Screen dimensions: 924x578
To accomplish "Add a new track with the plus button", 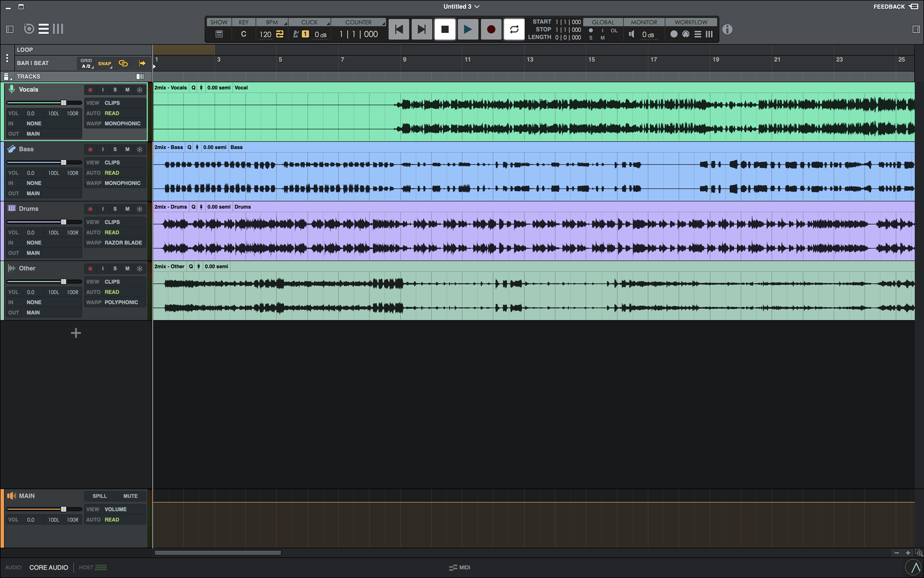I will pyautogui.click(x=76, y=333).
